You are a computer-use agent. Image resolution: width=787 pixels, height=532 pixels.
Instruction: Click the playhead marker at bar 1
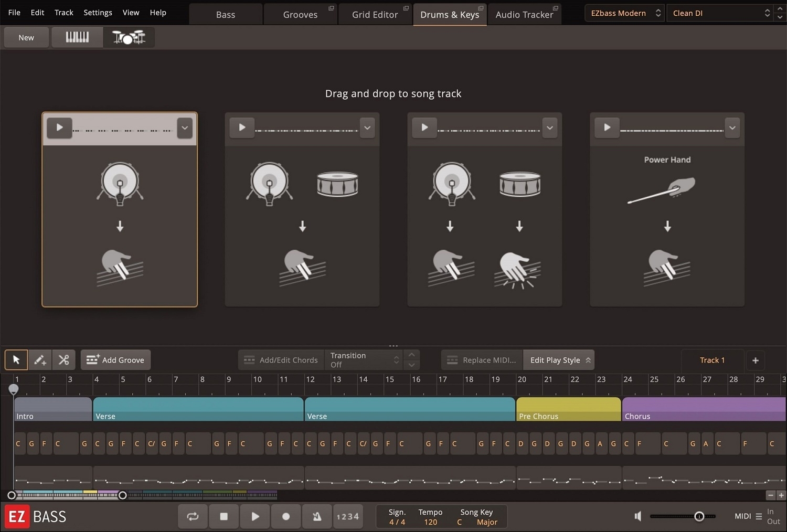[14, 389]
